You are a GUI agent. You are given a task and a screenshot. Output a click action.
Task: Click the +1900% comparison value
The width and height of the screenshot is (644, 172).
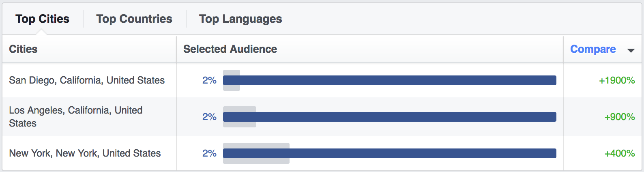pyautogui.click(x=617, y=80)
